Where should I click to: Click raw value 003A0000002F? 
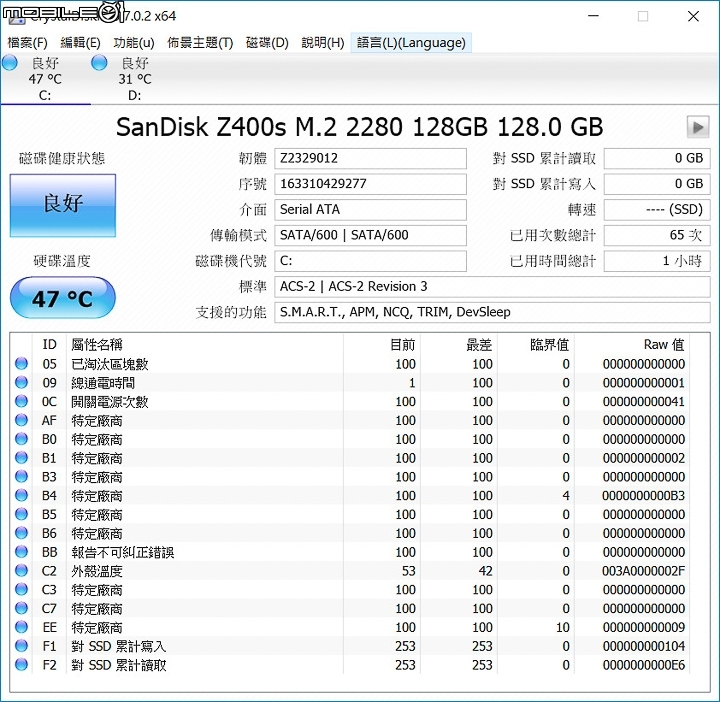click(643, 571)
